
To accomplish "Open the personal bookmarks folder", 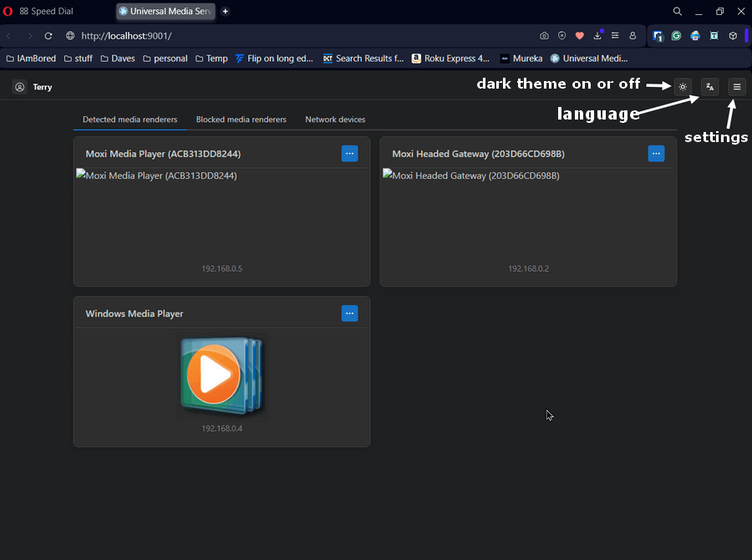I will 165,59.
